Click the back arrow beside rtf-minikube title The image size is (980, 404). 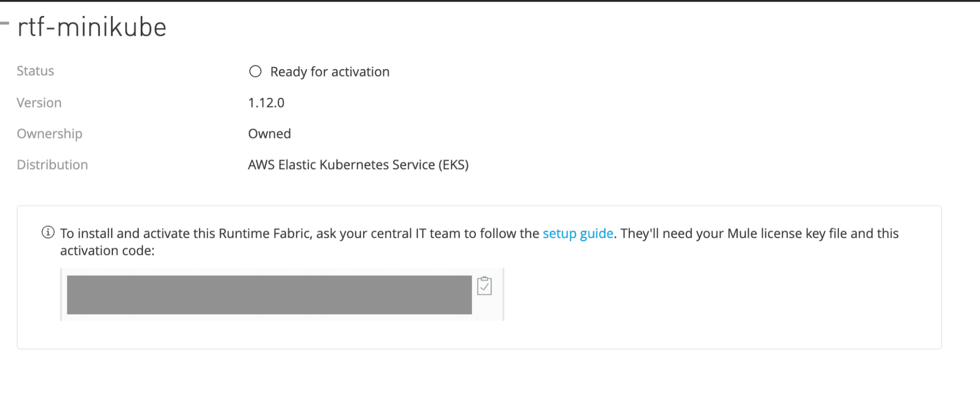tap(5, 23)
